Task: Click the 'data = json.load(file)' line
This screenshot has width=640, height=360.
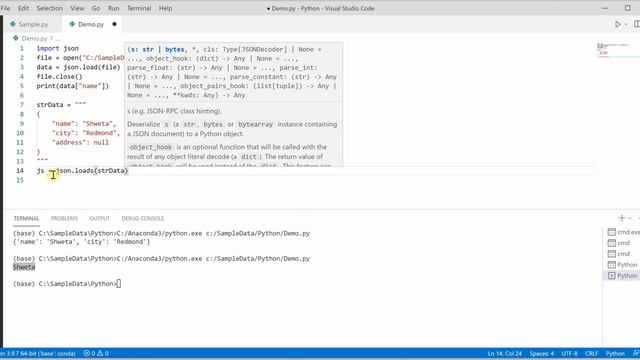Action: [78, 67]
